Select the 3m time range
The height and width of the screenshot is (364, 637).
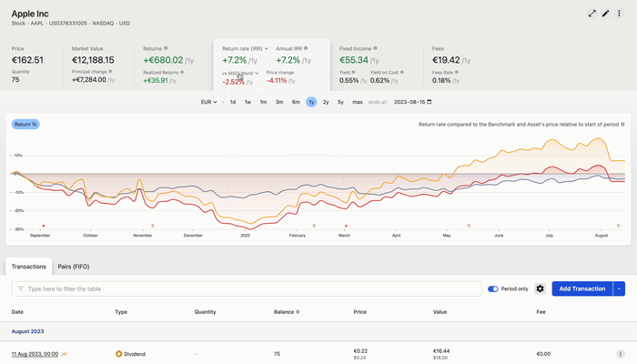(279, 102)
